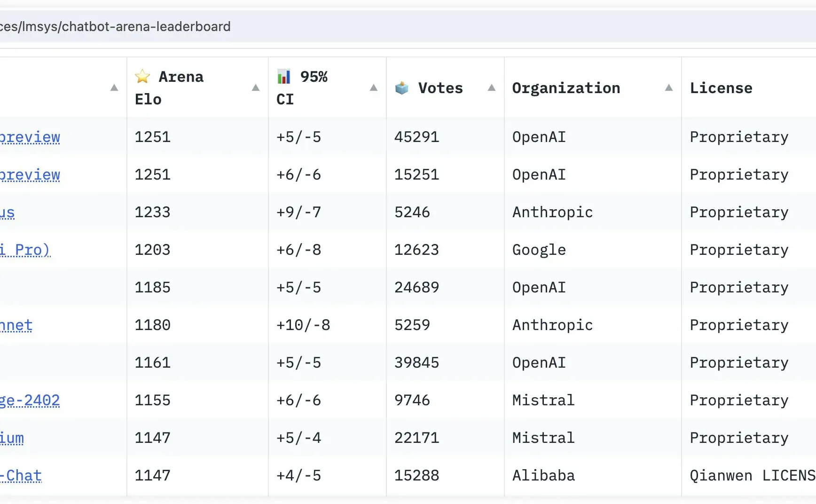The width and height of the screenshot is (816, 504).
Task: Open the model link ending in 'ge-2402'
Action: pos(30,401)
